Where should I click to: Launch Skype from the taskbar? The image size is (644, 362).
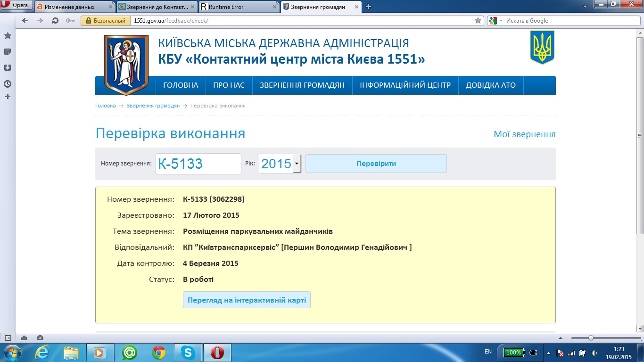(188, 353)
